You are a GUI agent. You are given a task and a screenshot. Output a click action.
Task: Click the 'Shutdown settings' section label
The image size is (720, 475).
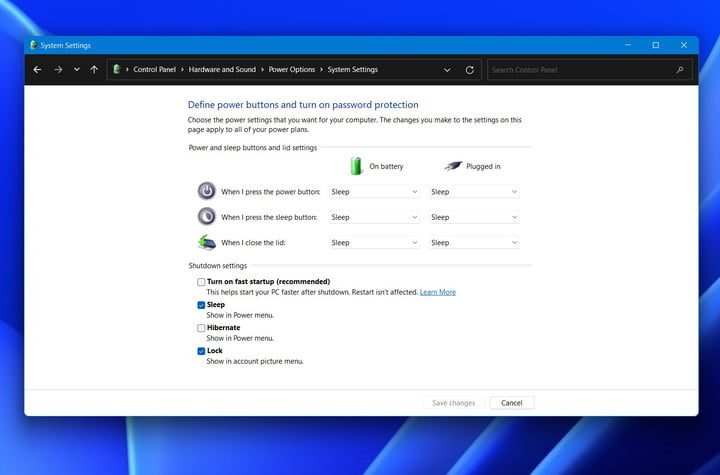tap(218, 266)
